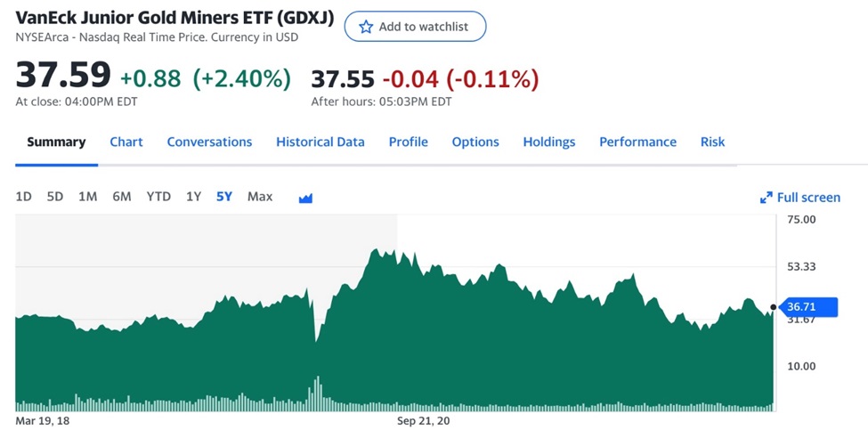Set chart range to 1D

pos(24,197)
